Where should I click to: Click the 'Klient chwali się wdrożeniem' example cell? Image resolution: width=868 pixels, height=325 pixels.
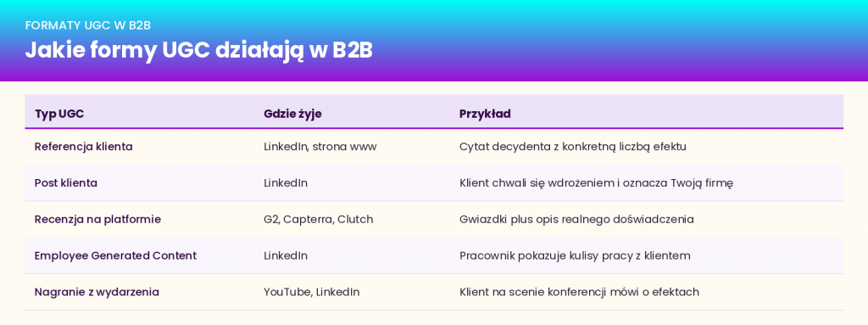click(x=596, y=183)
